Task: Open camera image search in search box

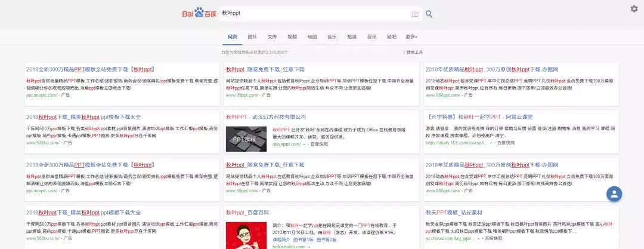Action: 415,14
